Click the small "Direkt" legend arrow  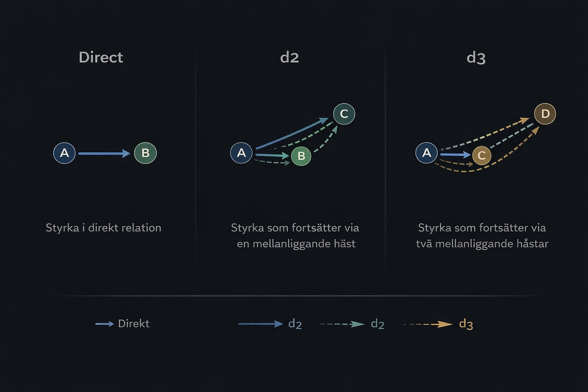tap(105, 324)
